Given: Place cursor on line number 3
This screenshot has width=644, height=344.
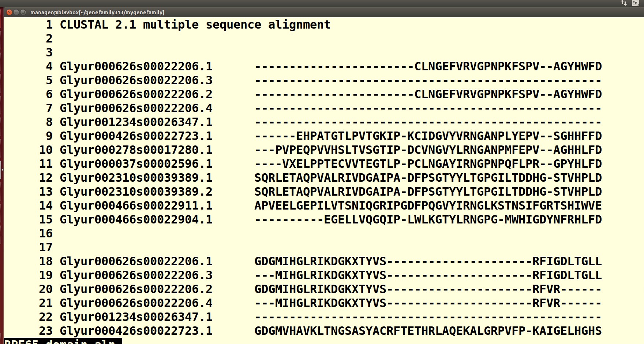Looking at the screenshot, I should [49, 53].
